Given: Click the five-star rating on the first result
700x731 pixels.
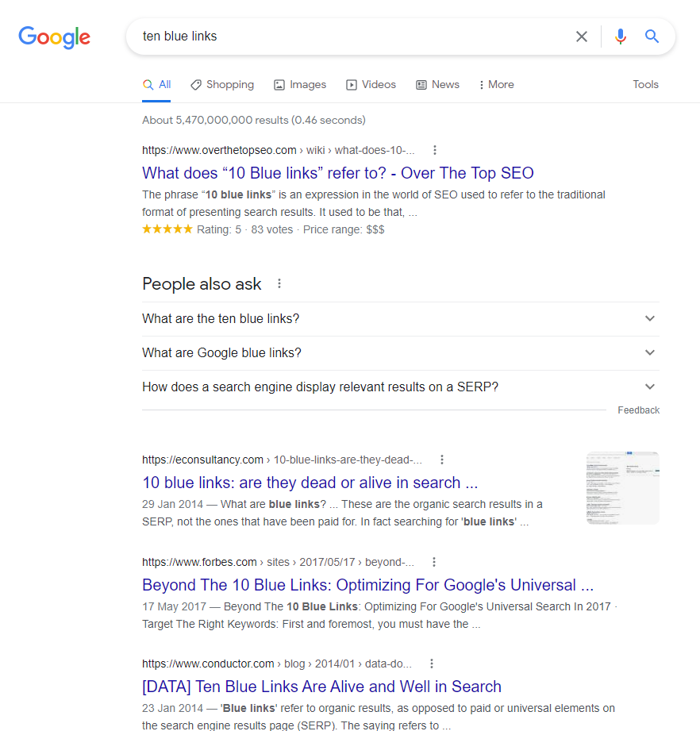Looking at the screenshot, I should [167, 229].
